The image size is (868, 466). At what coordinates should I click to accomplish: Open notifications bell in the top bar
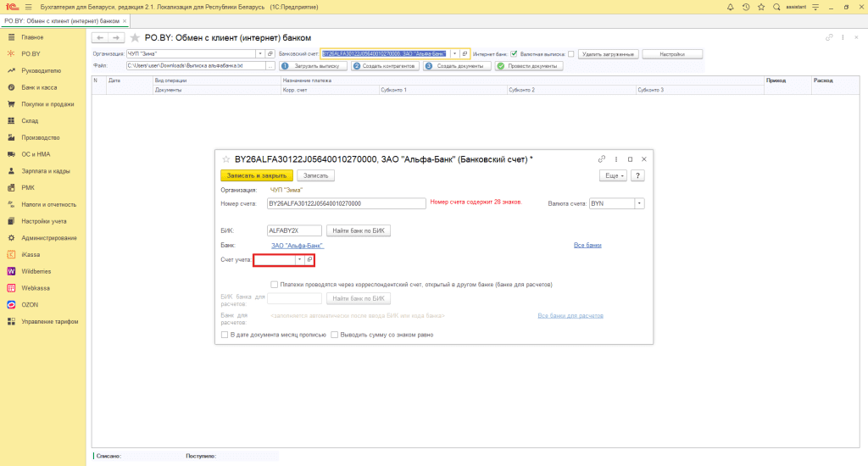coord(729,7)
